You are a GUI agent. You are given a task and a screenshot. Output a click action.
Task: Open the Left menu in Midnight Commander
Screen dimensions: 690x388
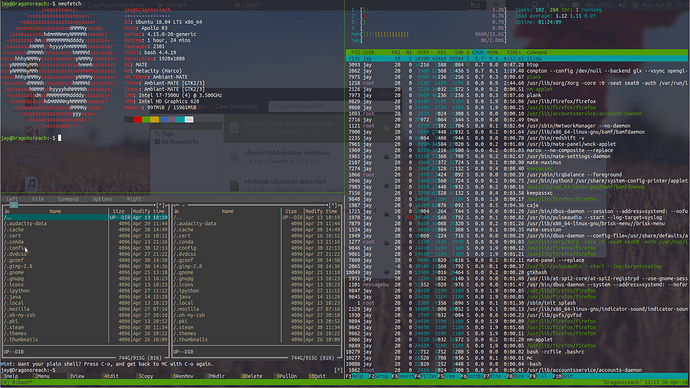coord(12,199)
